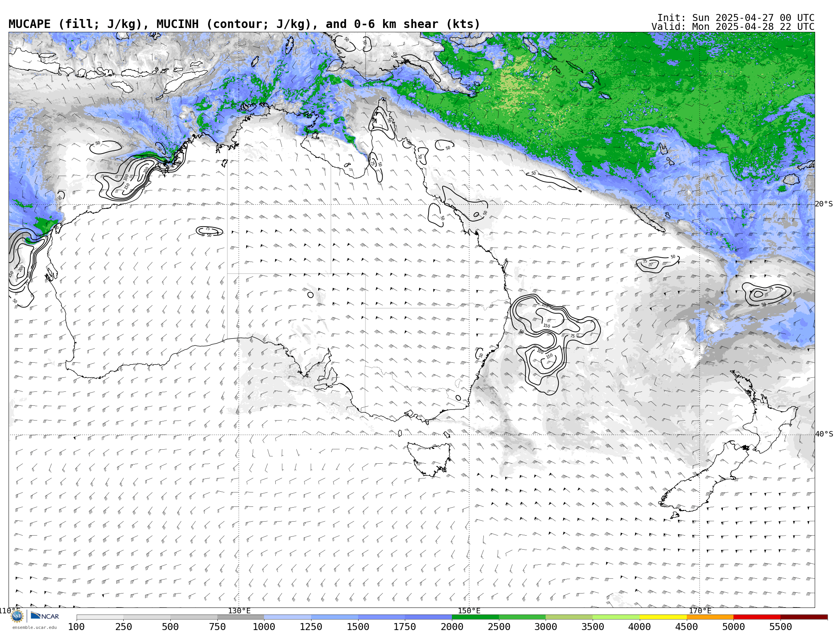Screen dimensions: 840x632
Task: Click the colorbar label 1500
Action: [x=358, y=627]
